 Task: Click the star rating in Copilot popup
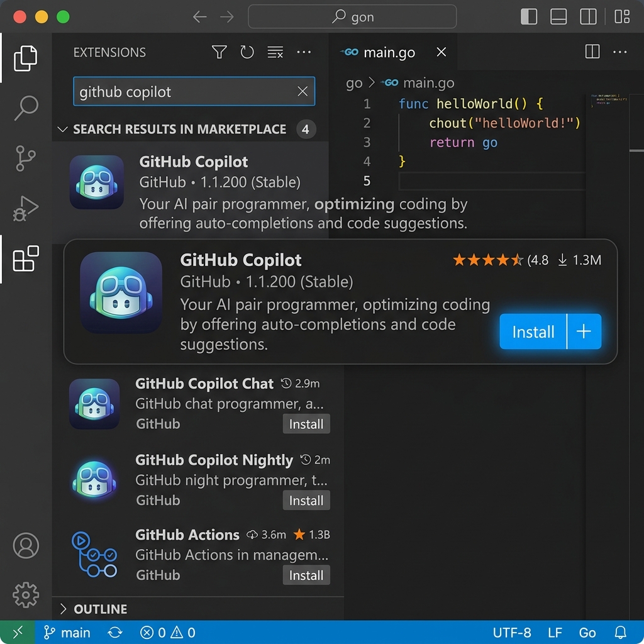tap(487, 260)
